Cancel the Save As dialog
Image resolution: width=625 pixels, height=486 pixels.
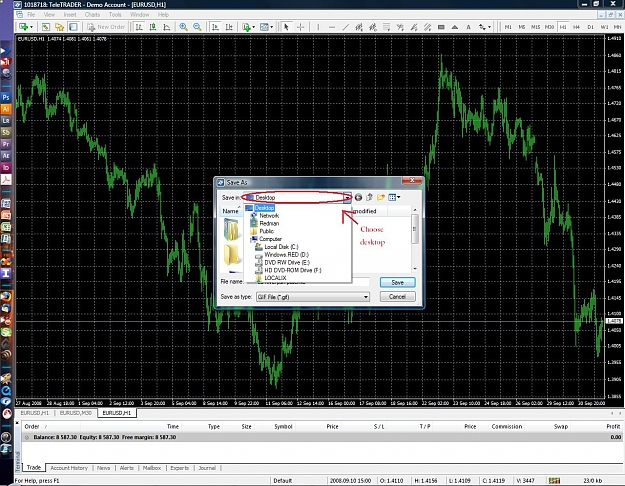[397, 297]
